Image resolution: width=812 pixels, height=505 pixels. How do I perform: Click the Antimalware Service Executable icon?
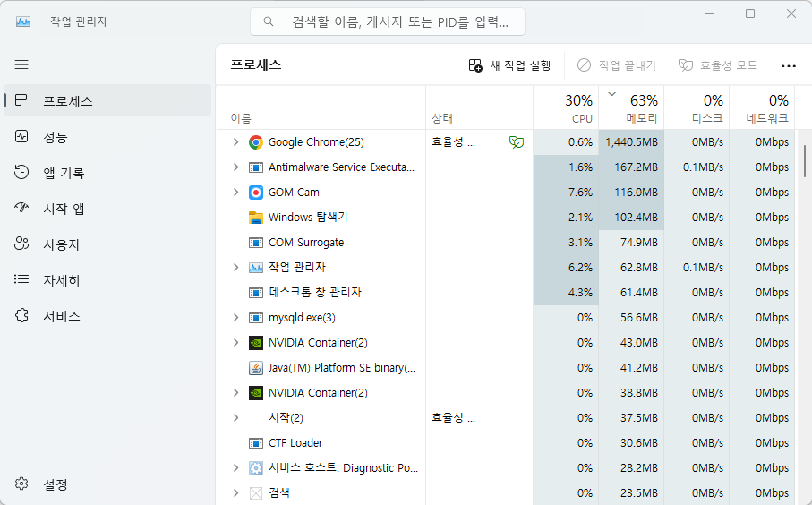[x=256, y=167]
